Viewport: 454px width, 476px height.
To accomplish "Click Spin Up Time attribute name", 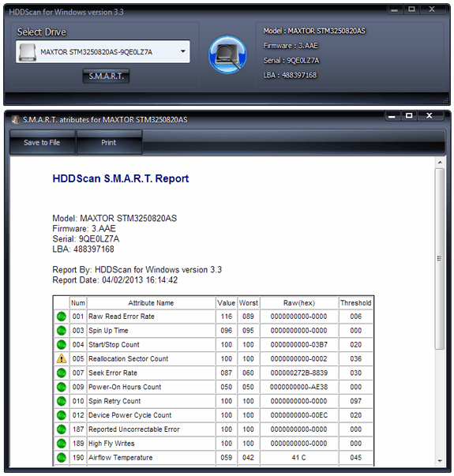I will coord(108,331).
